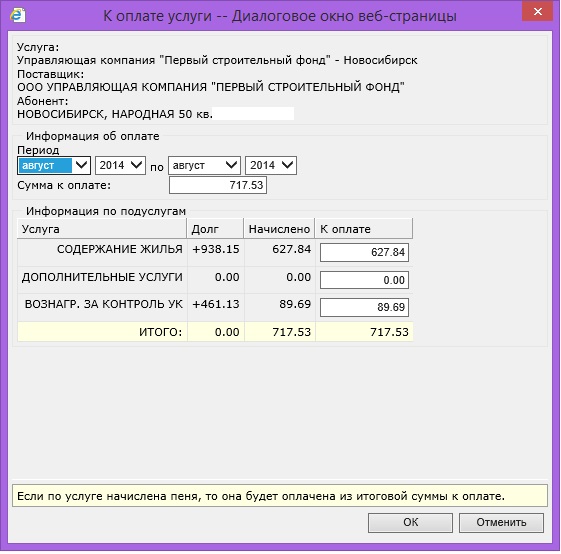Click the penalty notice text at bottom
The image size is (561, 554).
click(261, 497)
